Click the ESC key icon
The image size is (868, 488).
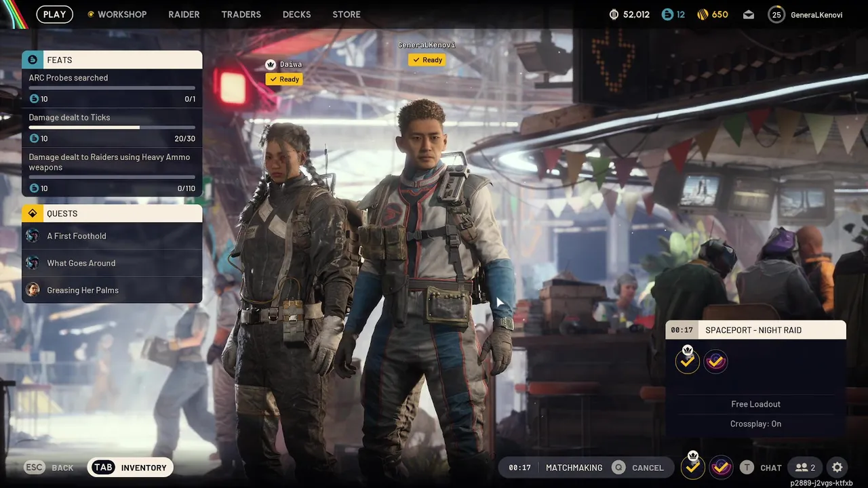(x=35, y=468)
